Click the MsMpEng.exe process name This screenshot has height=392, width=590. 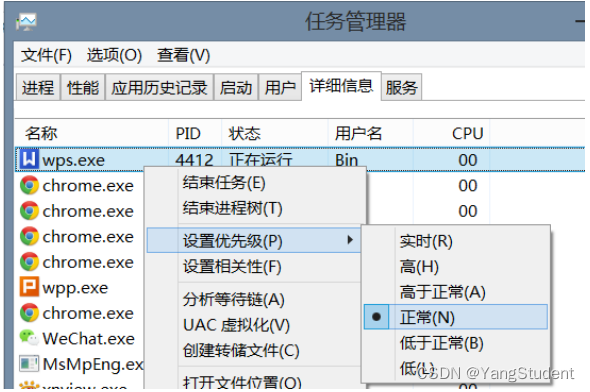[x=93, y=364]
